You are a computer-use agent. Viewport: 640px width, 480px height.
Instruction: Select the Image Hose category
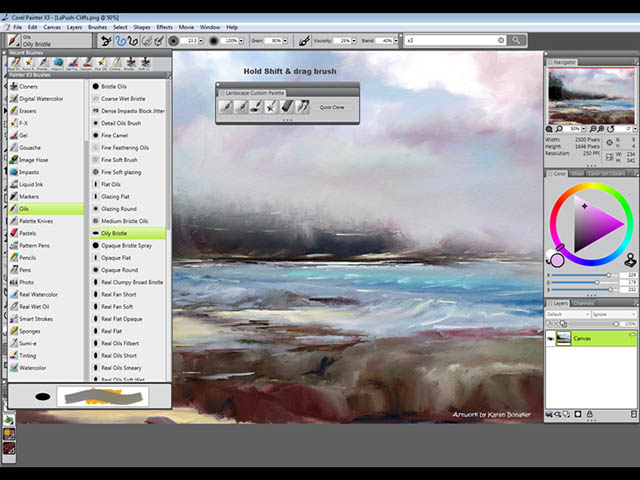pyautogui.click(x=45, y=160)
